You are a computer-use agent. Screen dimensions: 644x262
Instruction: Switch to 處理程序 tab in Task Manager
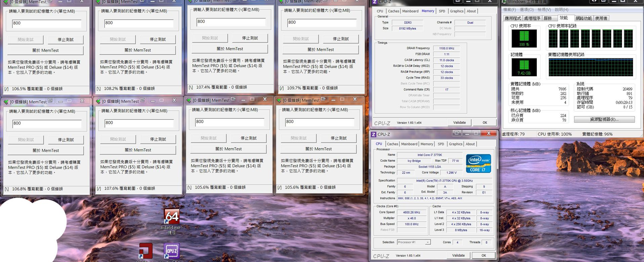coord(532,18)
